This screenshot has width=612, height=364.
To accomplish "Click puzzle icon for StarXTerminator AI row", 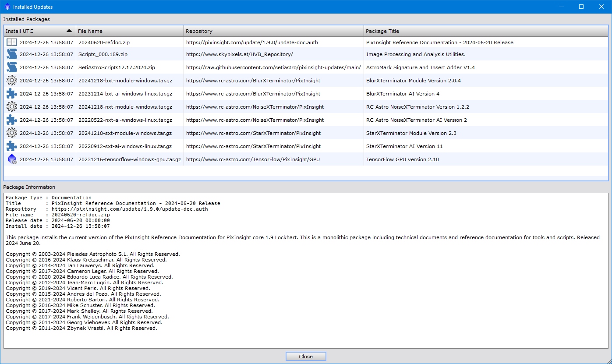I will [12, 146].
